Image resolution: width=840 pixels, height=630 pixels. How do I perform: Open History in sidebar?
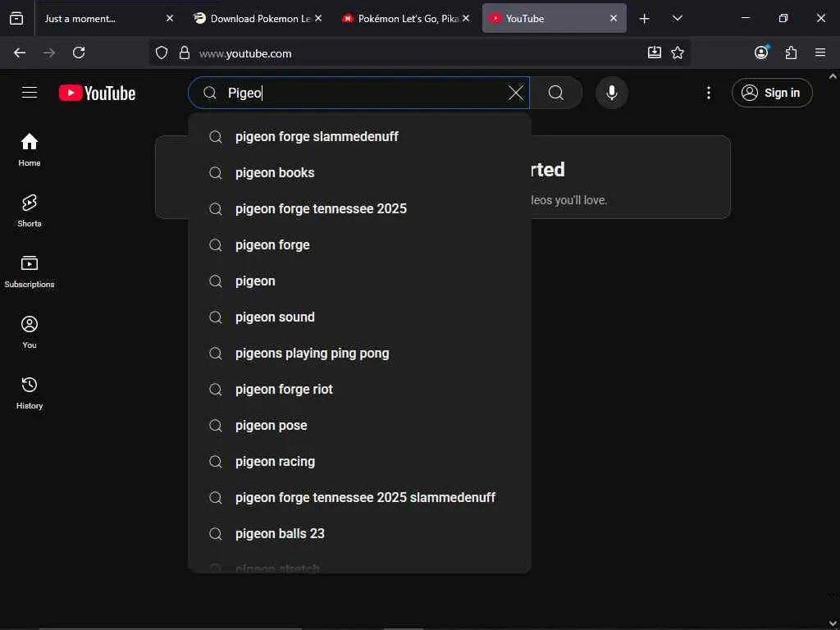pos(30,393)
